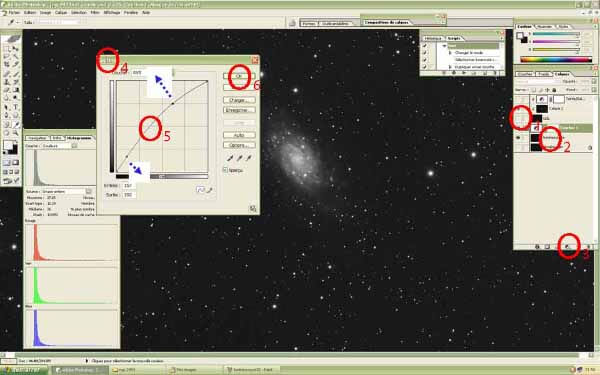Screen dimensions: 600x375
Task: Select pencil draw mode in Curves dialog
Action: point(210,190)
